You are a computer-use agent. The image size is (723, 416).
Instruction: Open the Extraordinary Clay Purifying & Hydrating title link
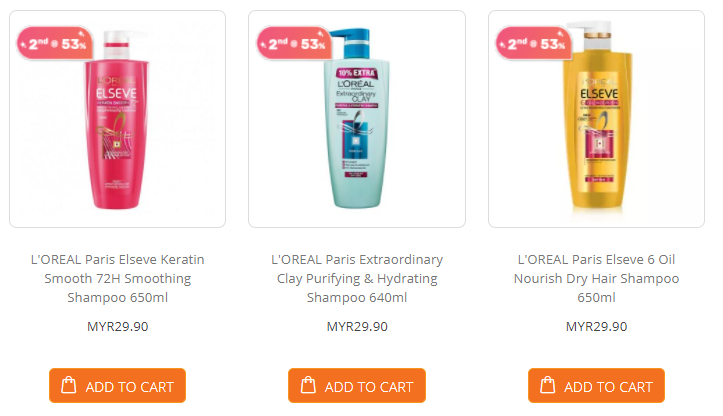[356, 278]
